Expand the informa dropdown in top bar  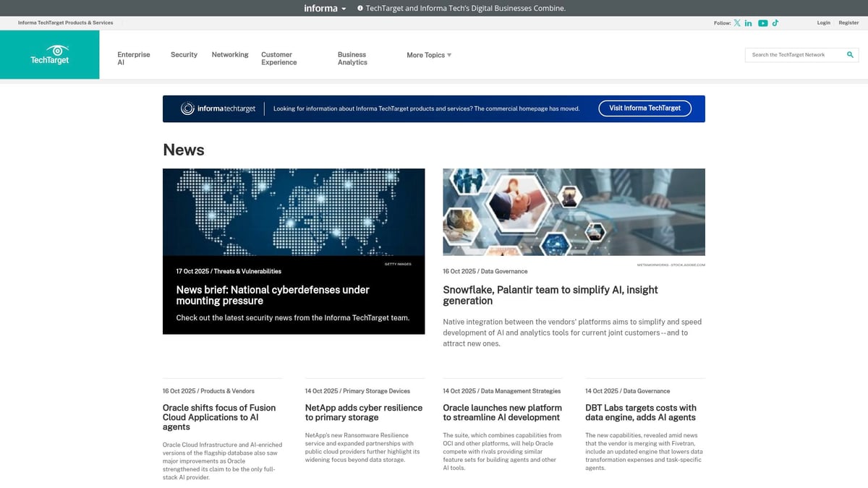pos(325,8)
